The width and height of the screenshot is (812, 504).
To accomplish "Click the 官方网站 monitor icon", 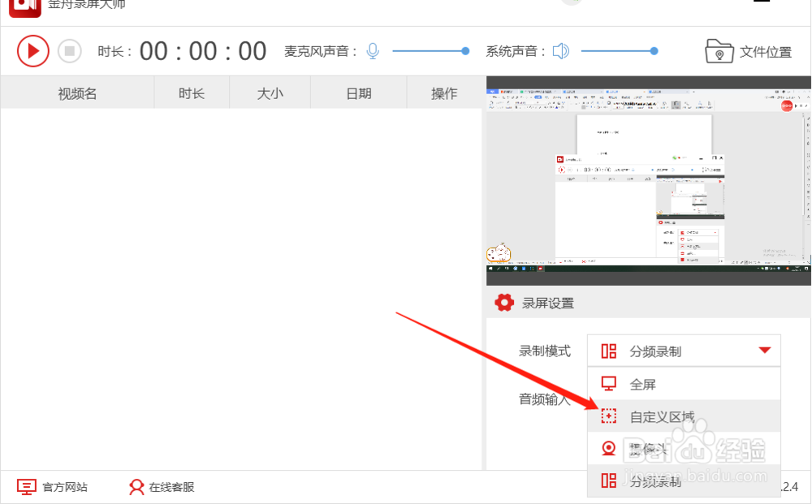I will (27, 487).
